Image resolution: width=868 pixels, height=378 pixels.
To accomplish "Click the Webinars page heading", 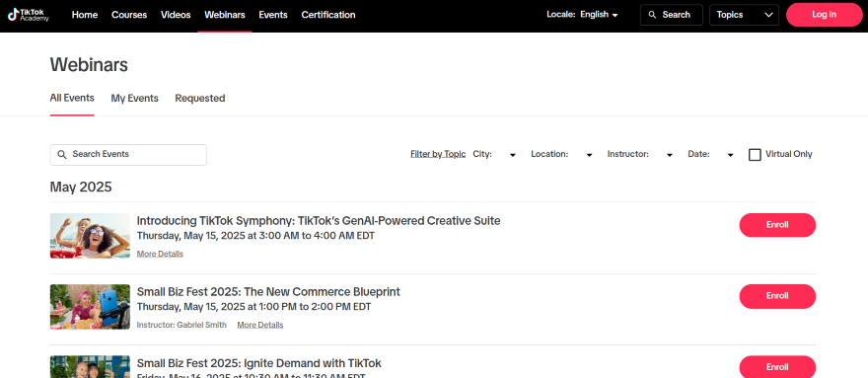I will 89,65.
